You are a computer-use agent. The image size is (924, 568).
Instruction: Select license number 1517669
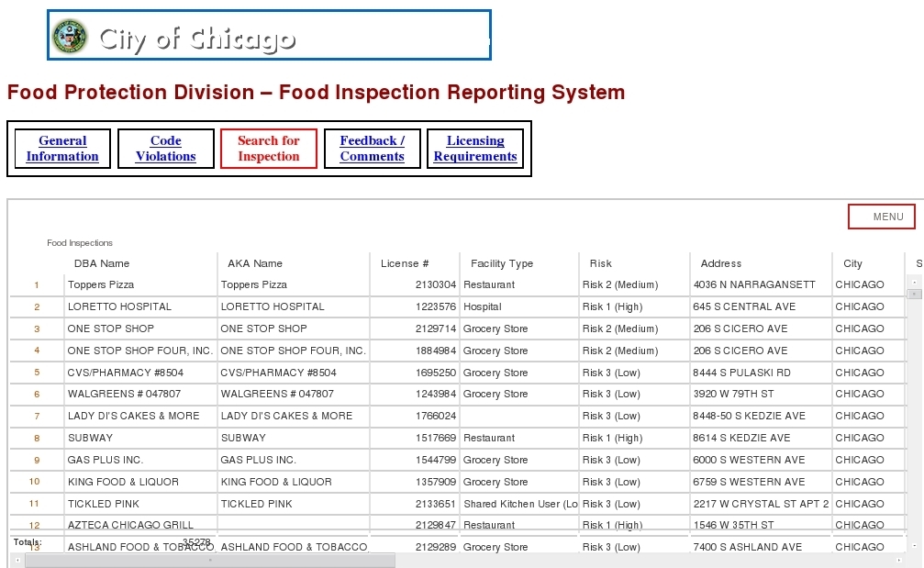click(x=436, y=438)
